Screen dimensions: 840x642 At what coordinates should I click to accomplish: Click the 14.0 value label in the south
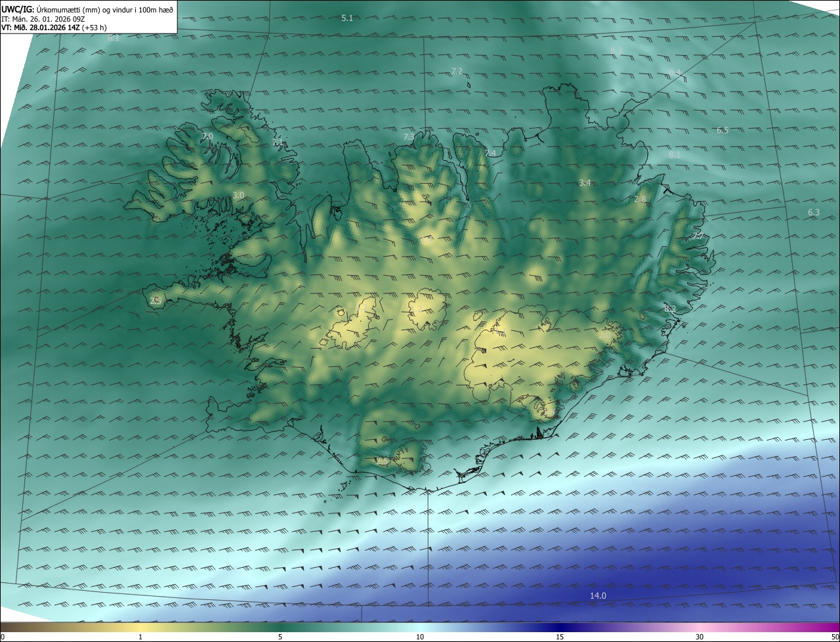coord(598,596)
